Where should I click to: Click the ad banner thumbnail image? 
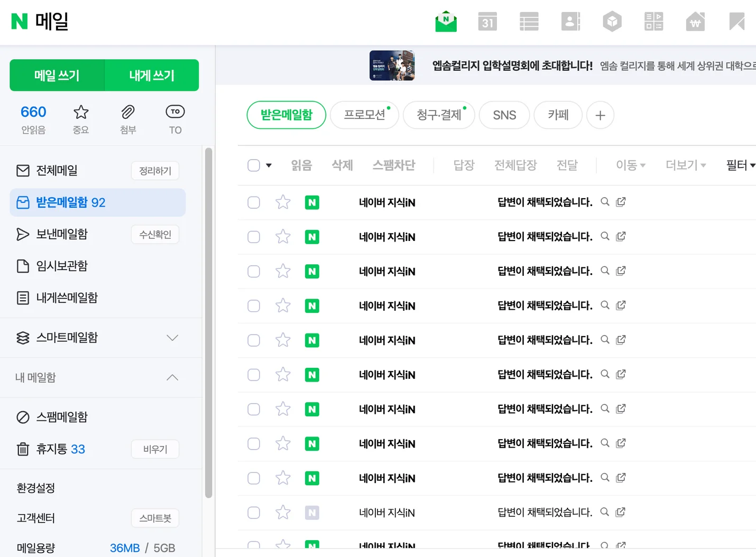point(392,66)
